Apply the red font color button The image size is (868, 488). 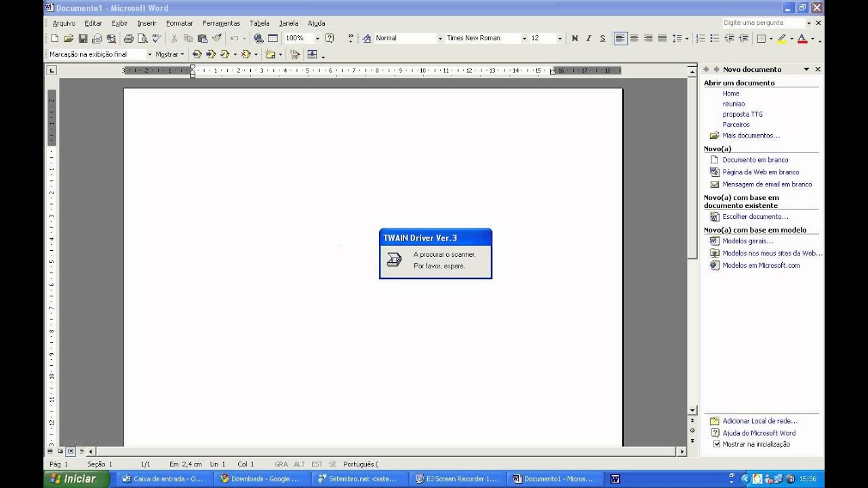[x=802, y=39]
